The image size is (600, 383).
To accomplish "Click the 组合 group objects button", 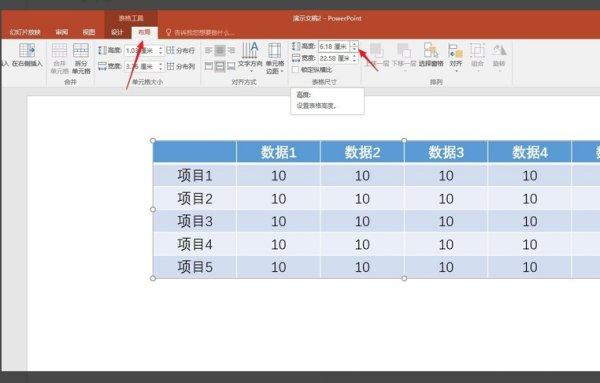I will (477, 57).
